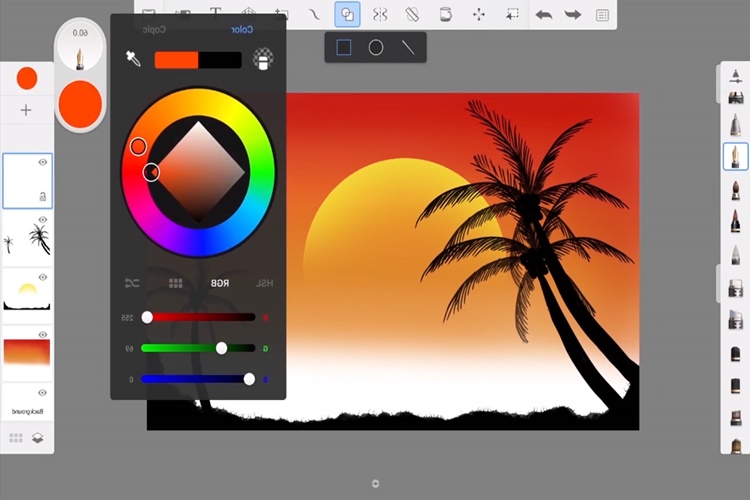Select the ballpoint pen brush in palette
This screenshot has height=500, width=750.
(736, 124)
